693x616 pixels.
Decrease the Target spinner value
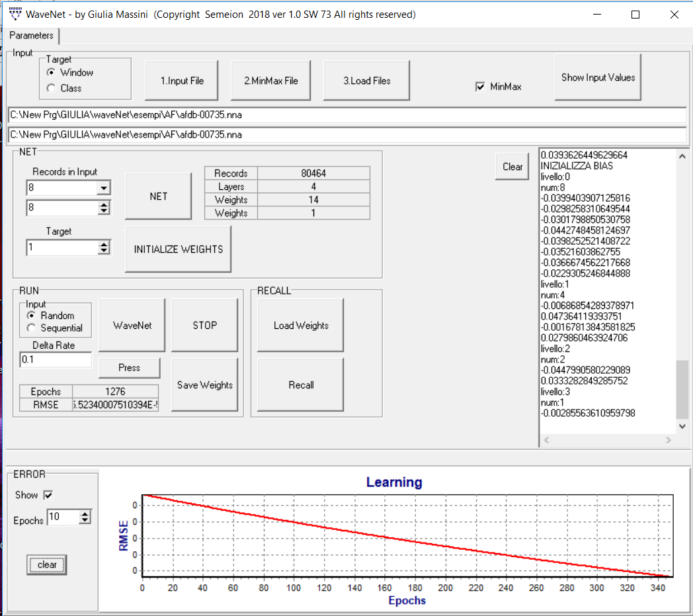pyautogui.click(x=104, y=251)
